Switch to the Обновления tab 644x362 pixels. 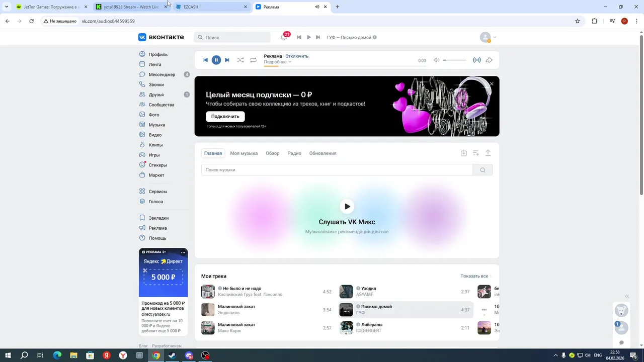[323, 153]
